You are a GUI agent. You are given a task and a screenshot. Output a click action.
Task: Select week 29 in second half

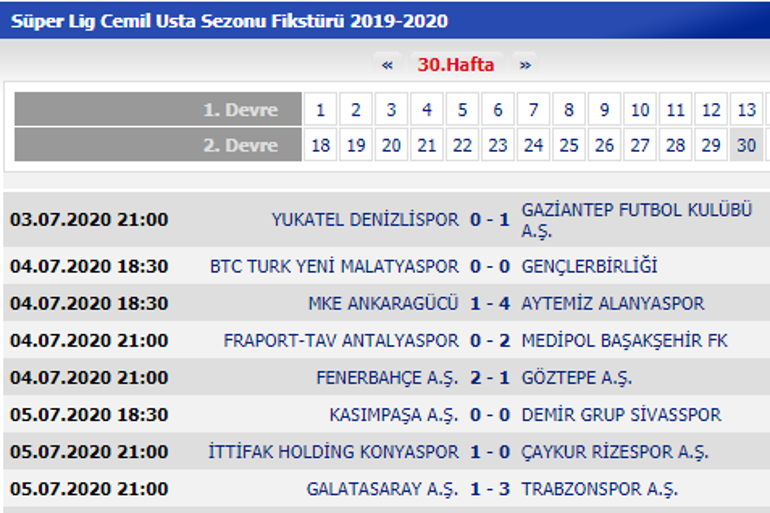click(x=711, y=146)
